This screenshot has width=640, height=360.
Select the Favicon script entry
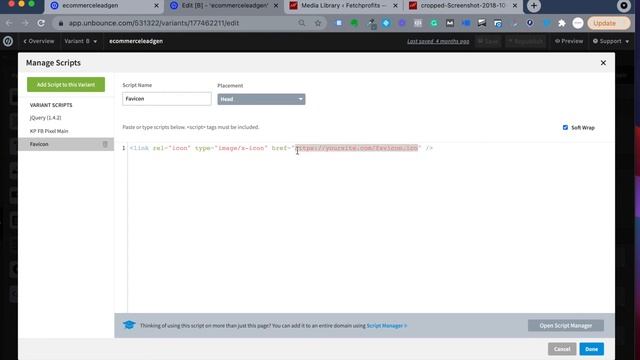point(66,144)
